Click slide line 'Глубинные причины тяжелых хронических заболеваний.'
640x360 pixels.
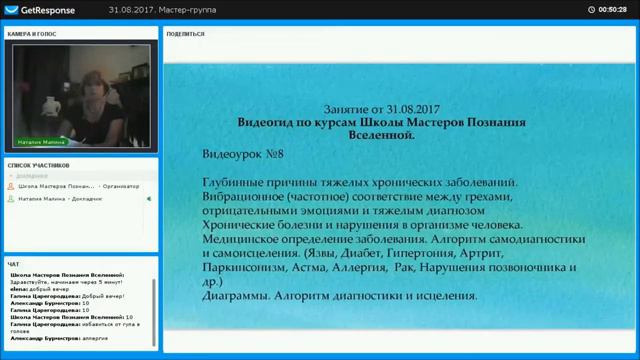pos(360,182)
